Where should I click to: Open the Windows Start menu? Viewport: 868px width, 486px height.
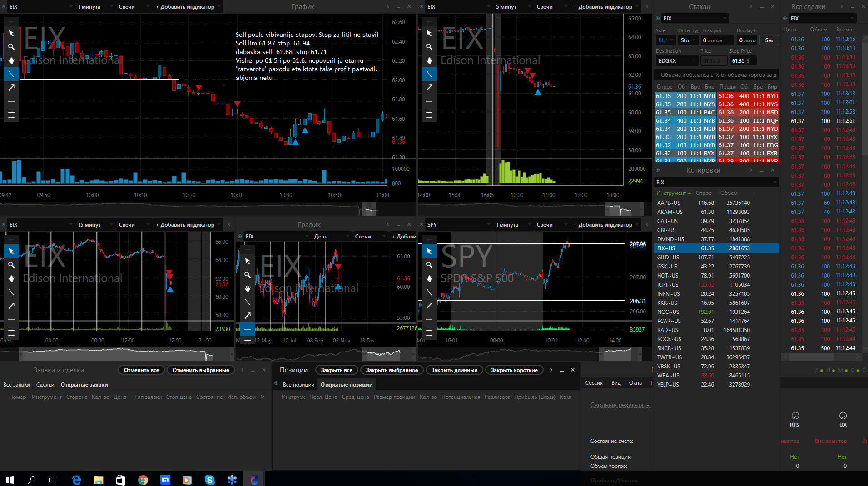click(x=10, y=480)
